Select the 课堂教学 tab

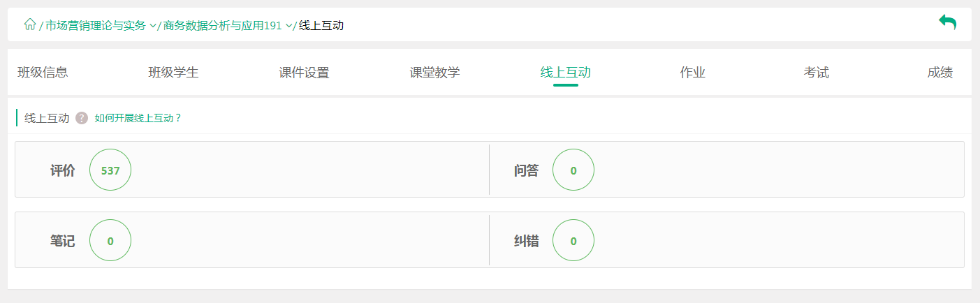(434, 72)
